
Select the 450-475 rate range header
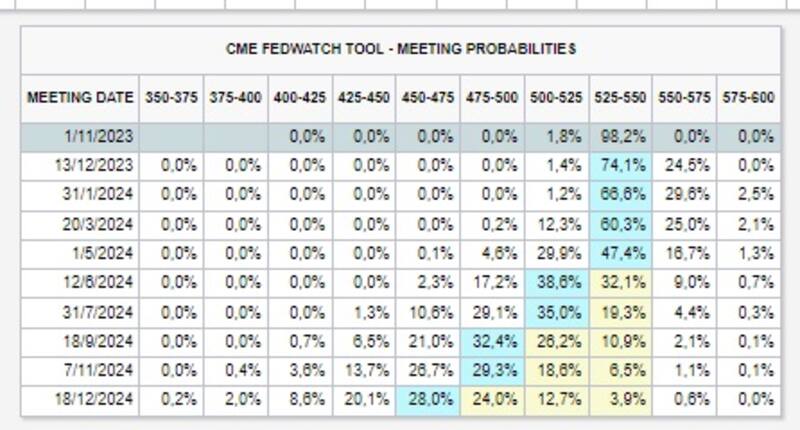429,98
